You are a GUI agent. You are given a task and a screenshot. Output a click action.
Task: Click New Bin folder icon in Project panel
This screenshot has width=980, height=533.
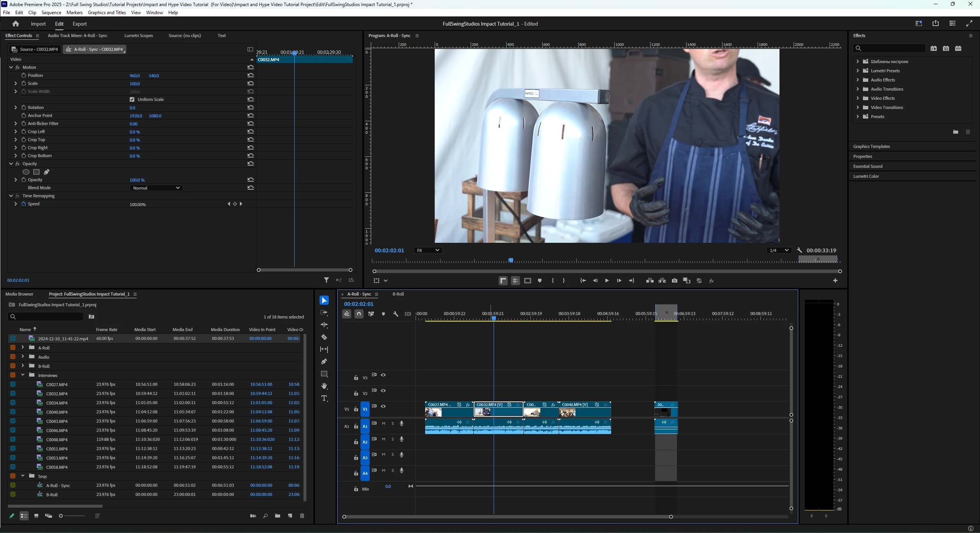277,516
